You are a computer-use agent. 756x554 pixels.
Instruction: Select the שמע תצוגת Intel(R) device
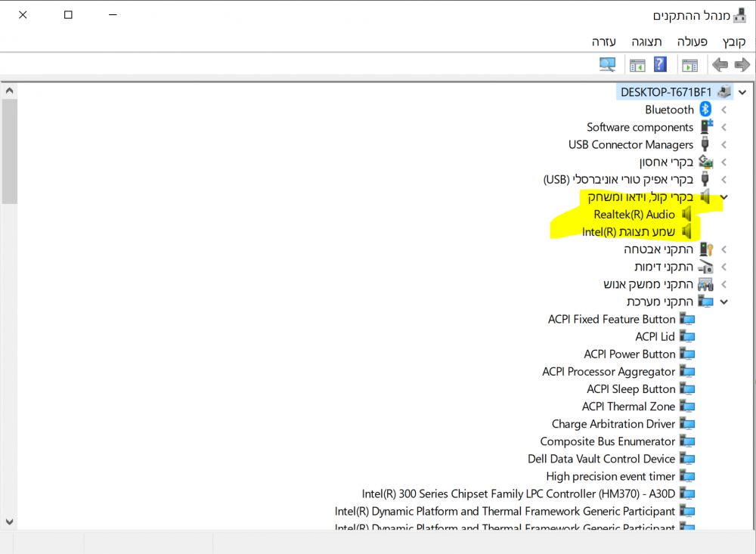[x=628, y=232]
